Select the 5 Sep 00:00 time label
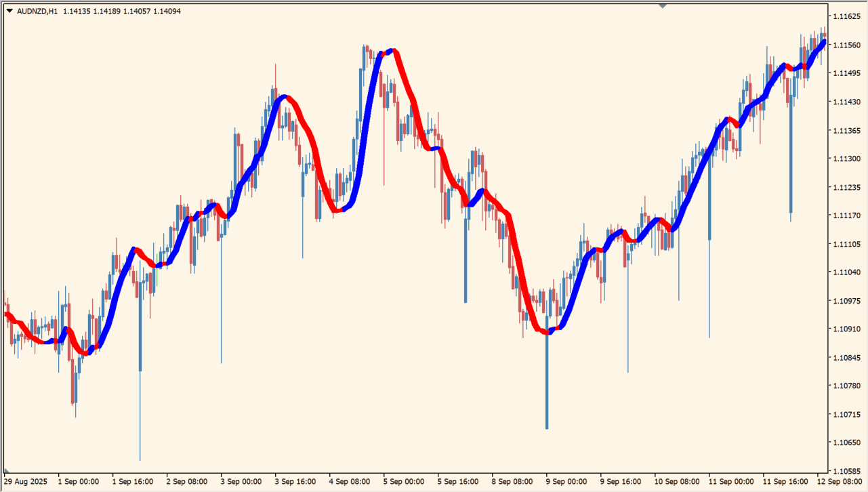This screenshot has height=492, width=868. (404, 482)
